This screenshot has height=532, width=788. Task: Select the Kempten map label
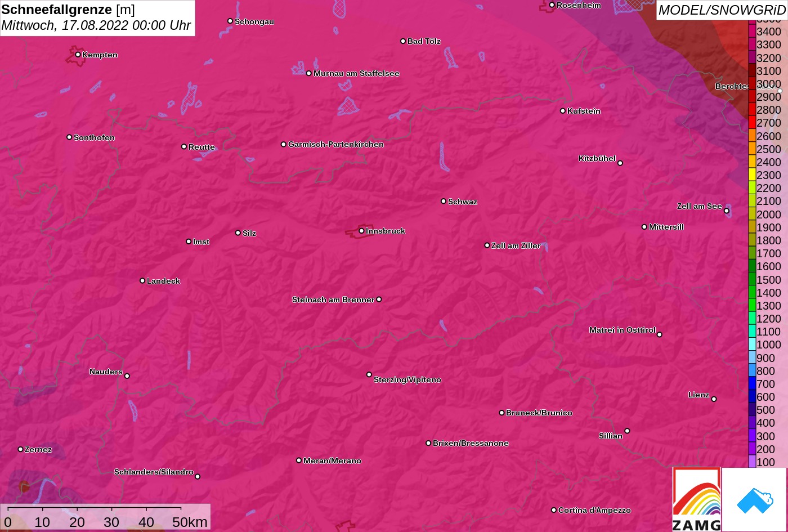pyautogui.click(x=100, y=55)
